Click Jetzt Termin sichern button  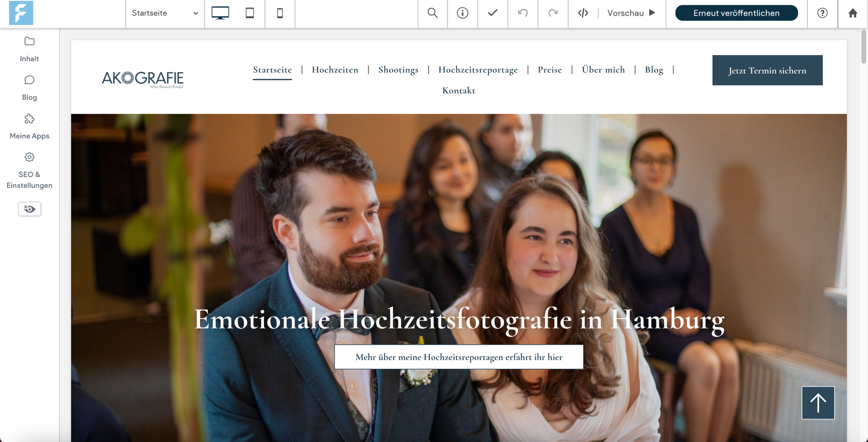pyautogui.click(x=767, y=70)
